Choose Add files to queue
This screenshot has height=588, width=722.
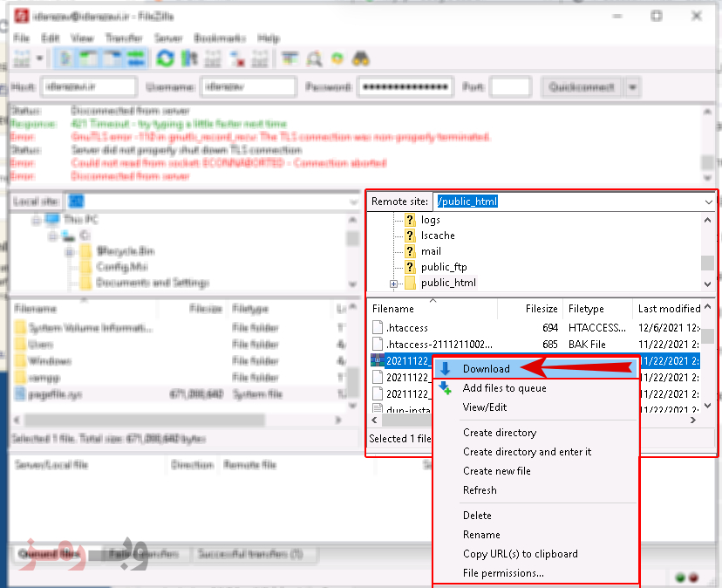click(x=535, y=388)
